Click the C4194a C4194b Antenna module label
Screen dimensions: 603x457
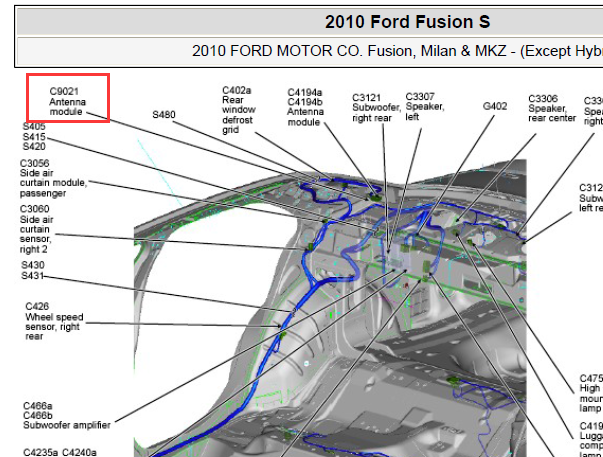coord(305,107)
